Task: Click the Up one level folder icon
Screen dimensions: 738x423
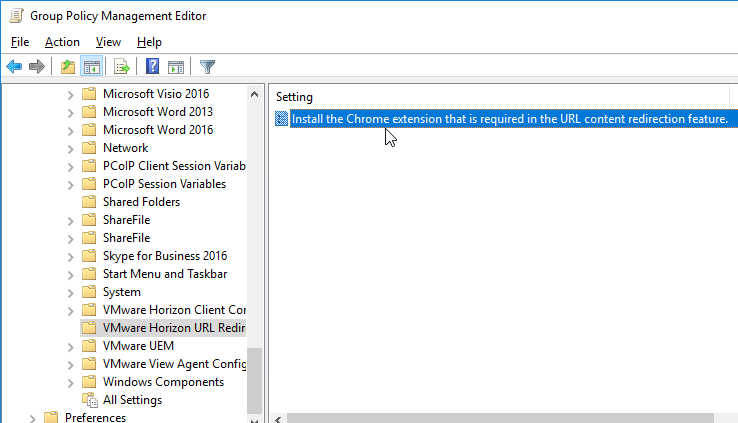Action: point(68,67)
